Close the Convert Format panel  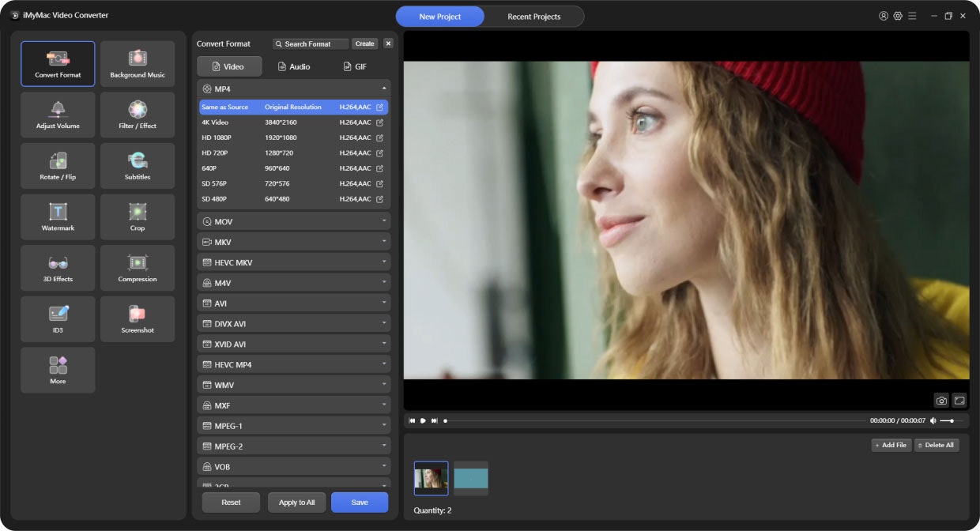[x=388, y=43]
